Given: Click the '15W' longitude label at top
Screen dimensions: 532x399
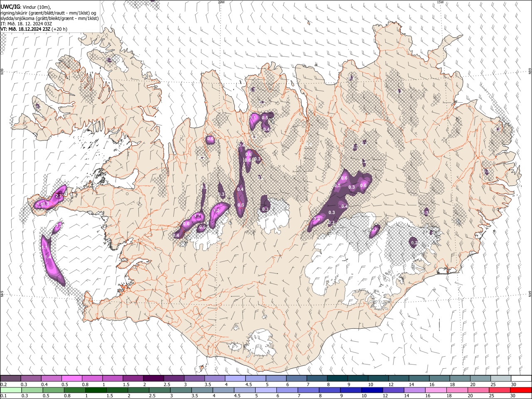Looking at the screenshot, I should (x=440, y=2).
